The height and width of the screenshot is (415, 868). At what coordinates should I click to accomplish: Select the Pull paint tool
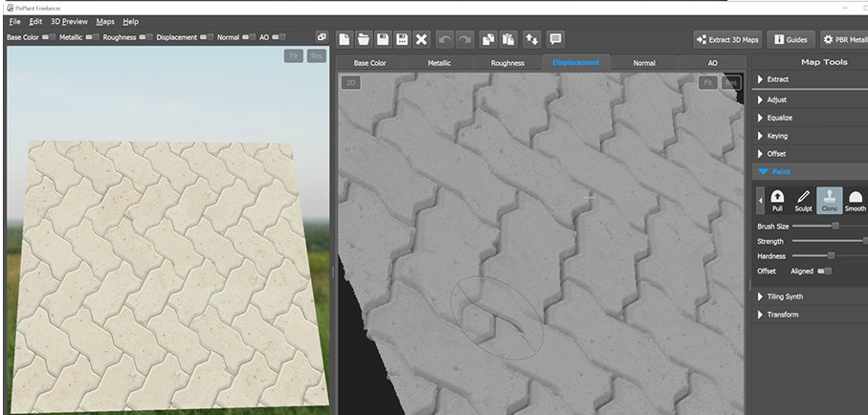(x=777, y=200)
